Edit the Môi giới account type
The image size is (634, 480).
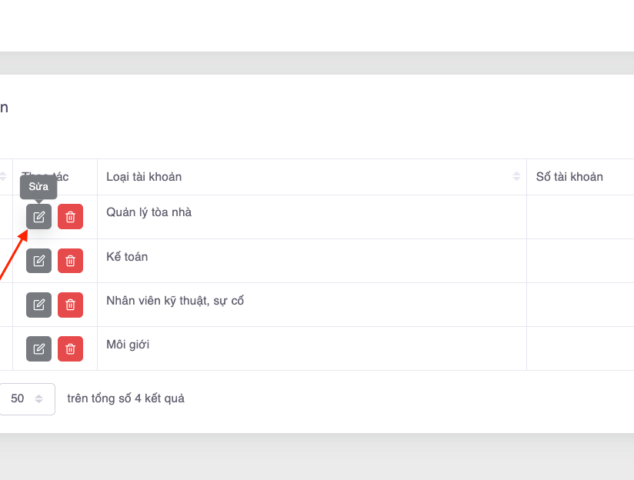pos(39,348)
